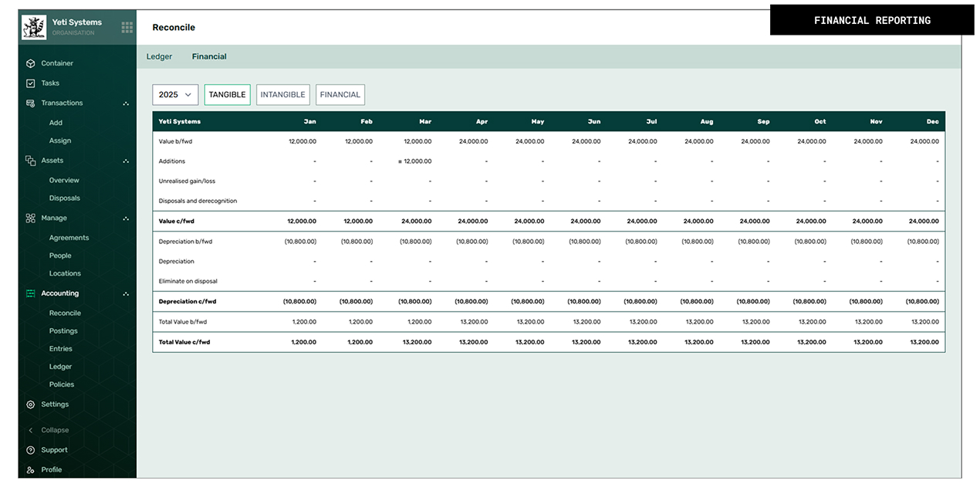
Task: Click the Tasks checklist icon
Action: pos(29,83)
